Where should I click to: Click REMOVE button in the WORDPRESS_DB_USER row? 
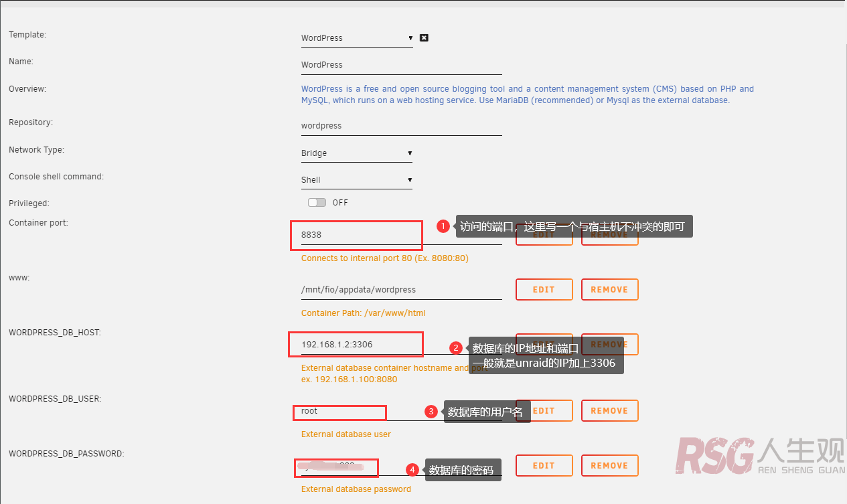(x=609, y=411)
